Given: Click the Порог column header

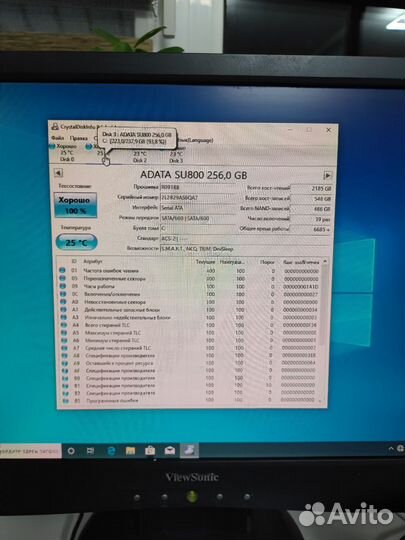Looking at the screenshot, I should click(x=267, y=262).
